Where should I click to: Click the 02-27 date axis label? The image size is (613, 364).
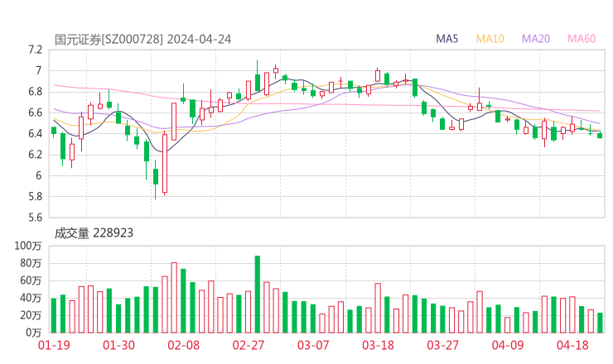point(249,345)
